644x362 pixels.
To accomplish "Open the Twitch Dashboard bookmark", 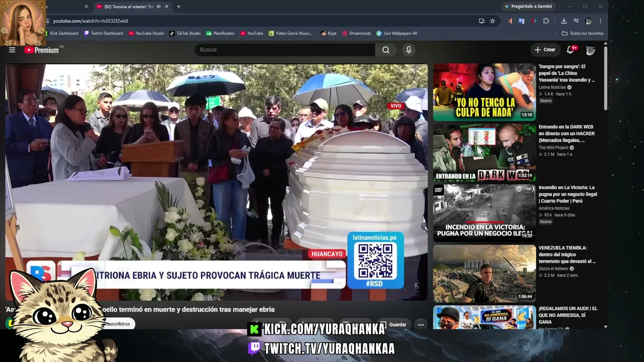I will click(103, 33).
